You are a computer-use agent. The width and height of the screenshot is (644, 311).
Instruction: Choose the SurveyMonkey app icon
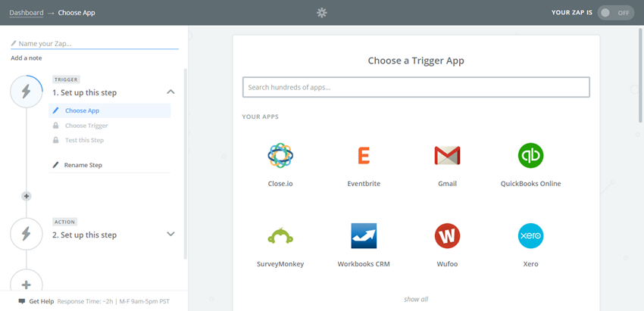[280, 236]
